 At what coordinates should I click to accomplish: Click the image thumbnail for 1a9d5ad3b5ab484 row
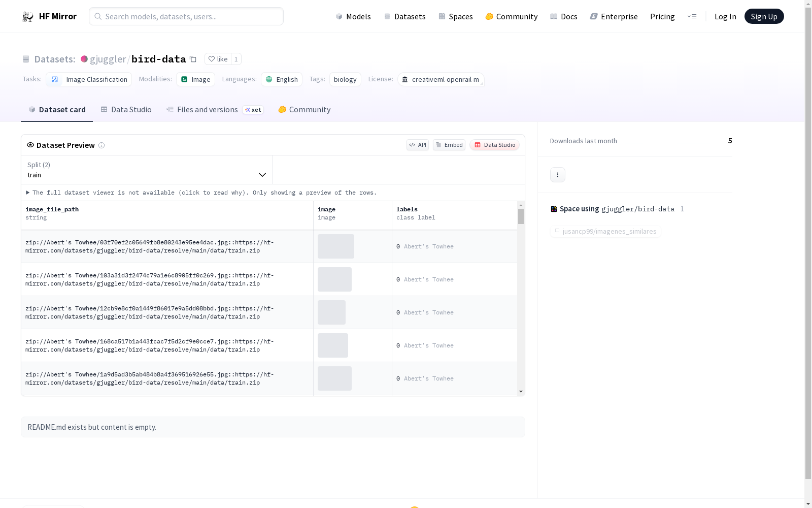pos(334,378)
